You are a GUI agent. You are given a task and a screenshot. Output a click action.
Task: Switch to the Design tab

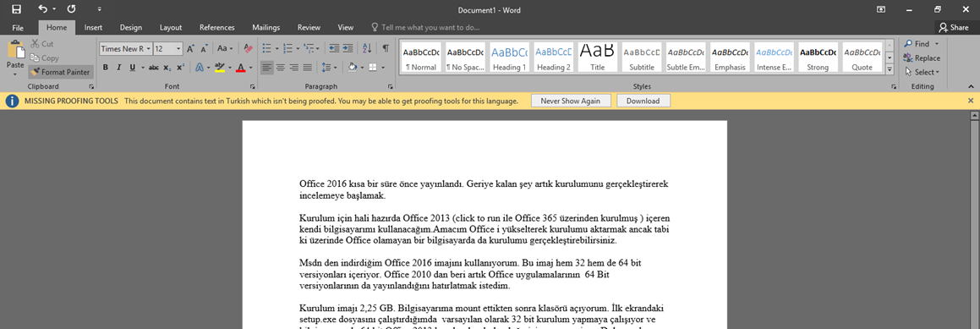(130, 28)
